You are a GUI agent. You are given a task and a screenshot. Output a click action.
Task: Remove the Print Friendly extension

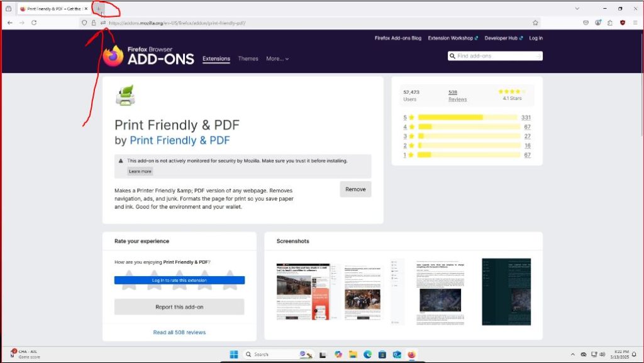pyautogui.click(x=355, y=189)
